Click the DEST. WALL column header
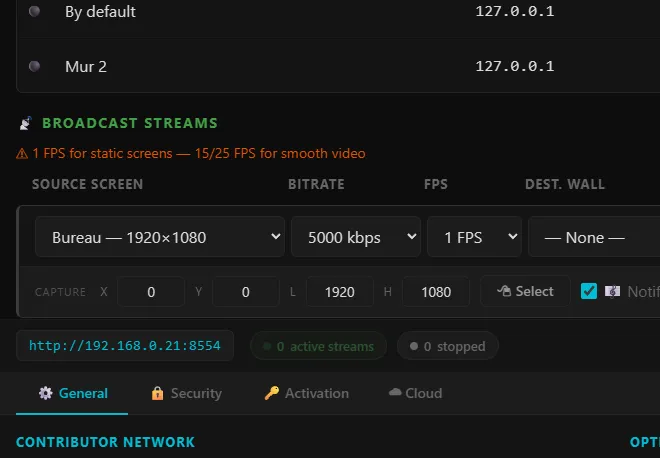The width and height of the screenshot is (660, 458). coord(565,184)
